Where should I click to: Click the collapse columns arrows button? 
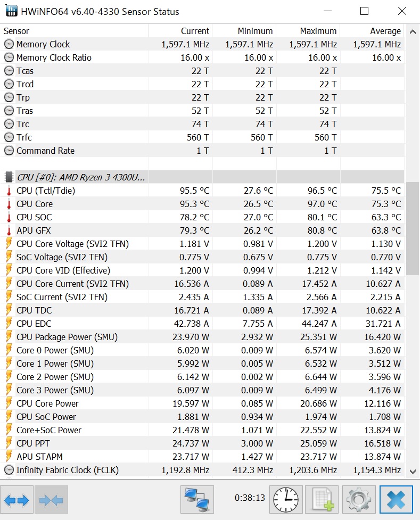point(51,500)
